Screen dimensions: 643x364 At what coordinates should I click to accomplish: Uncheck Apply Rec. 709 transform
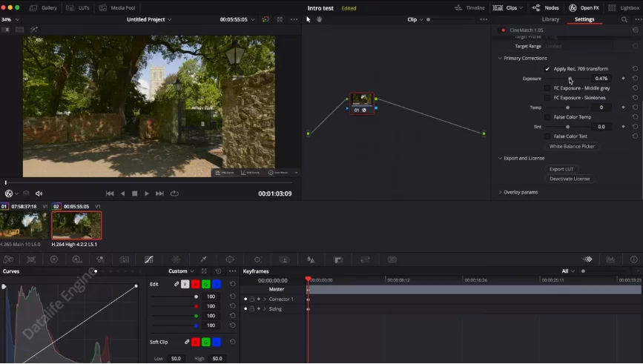tap(547, 69)
